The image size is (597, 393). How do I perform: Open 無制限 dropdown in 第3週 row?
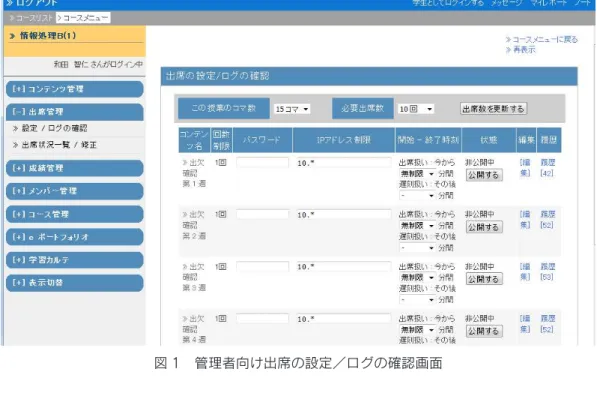pos(417,277)
